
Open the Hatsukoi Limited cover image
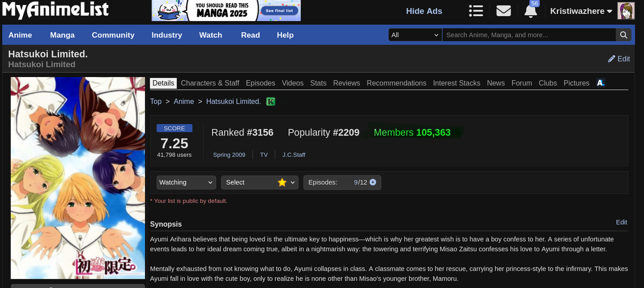[x=78, y=178]
